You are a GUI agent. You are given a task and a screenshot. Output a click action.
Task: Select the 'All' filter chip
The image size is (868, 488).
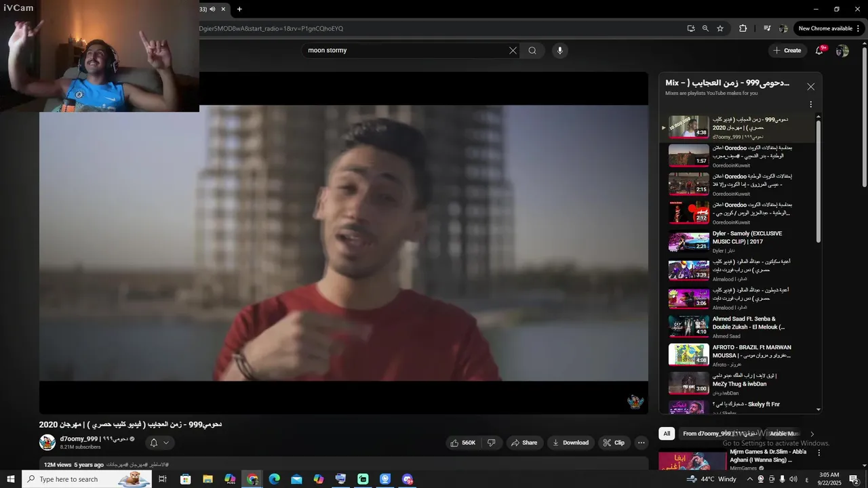pos(667,434)
